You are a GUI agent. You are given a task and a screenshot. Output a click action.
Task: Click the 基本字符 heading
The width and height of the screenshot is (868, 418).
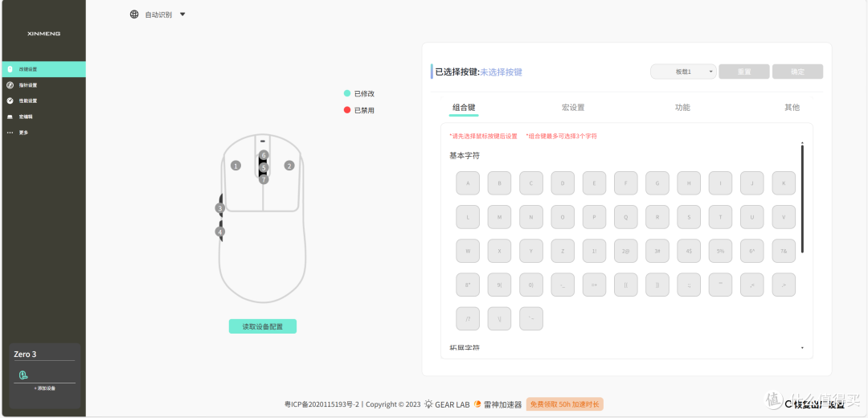[x=464, y=156]
